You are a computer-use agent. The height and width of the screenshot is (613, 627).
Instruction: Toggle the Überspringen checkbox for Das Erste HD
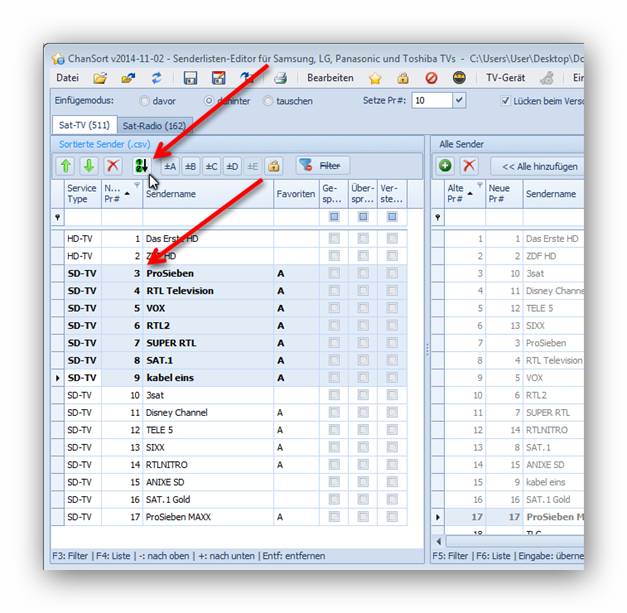(x=363, y=238)
